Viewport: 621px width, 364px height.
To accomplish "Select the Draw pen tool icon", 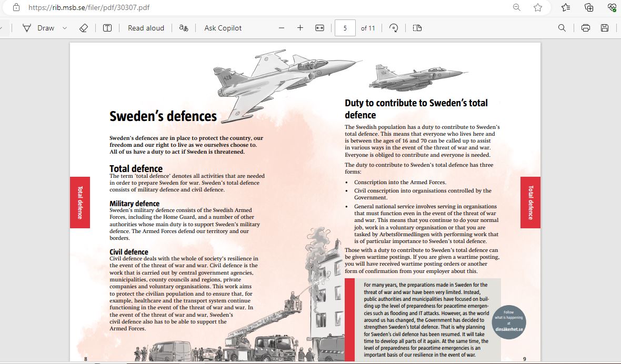I will click(26, 28).
